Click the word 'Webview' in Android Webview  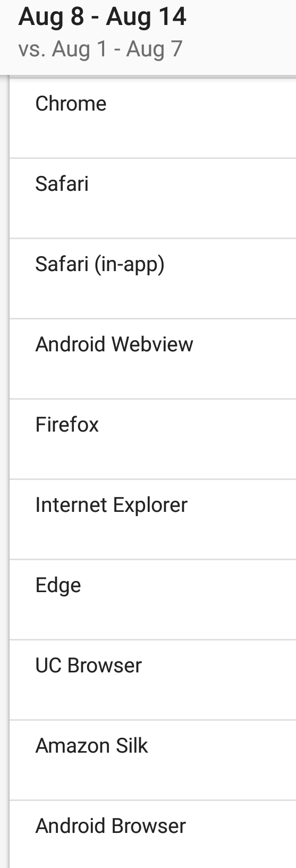[x=152, y=344]
